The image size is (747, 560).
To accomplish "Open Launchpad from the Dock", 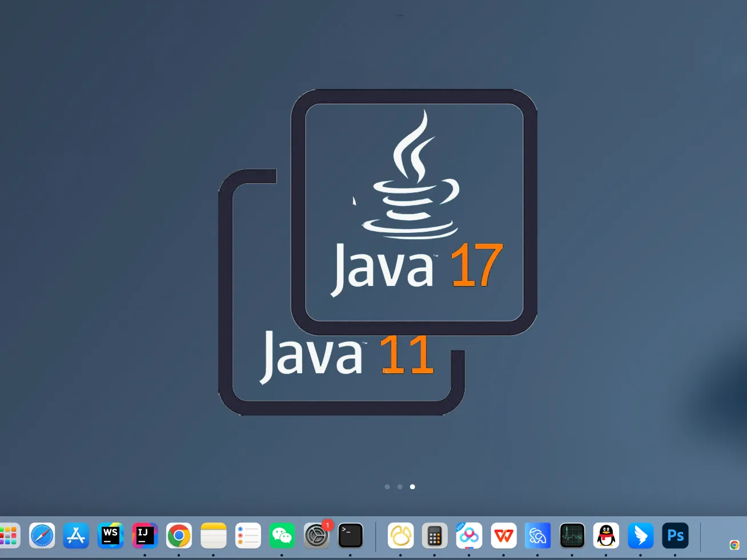I will pos(9,535).
